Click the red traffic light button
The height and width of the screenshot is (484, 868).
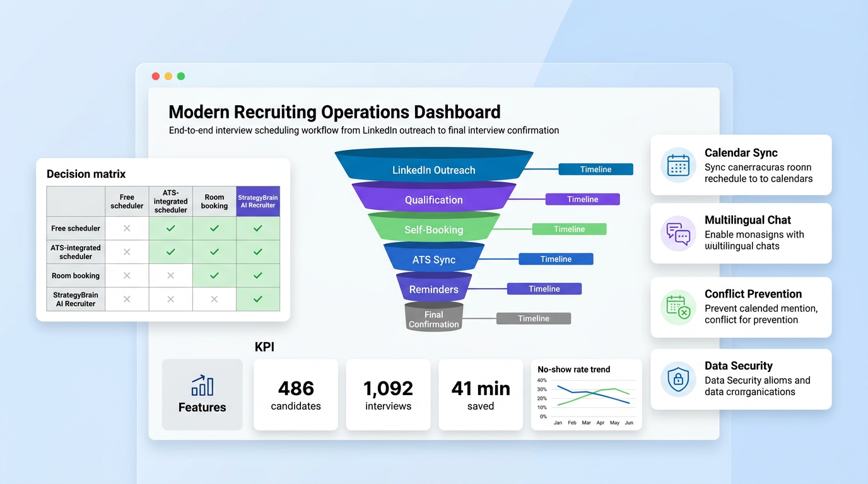(x=156, y=76)
